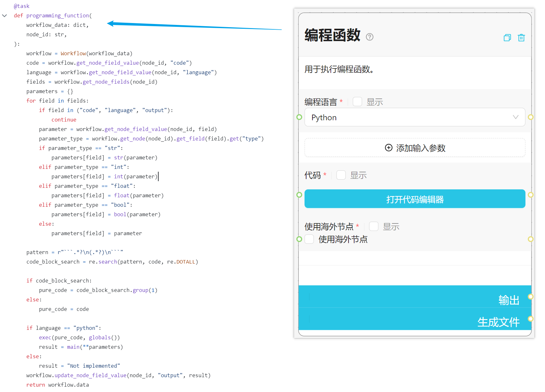This screenshot has height=392, width=545.
Task: Click the line starting 'pattern = r'
Action: pyautogui.click(x=75, y=252)
